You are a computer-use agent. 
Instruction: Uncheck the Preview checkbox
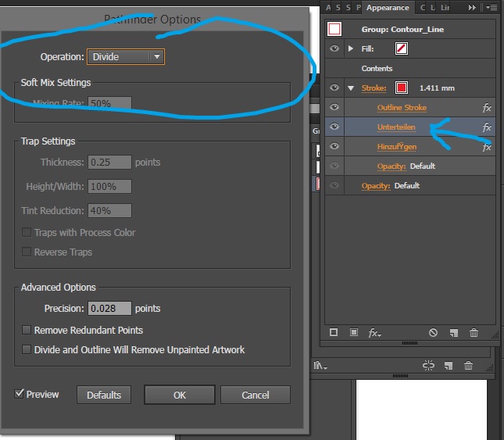20,394
